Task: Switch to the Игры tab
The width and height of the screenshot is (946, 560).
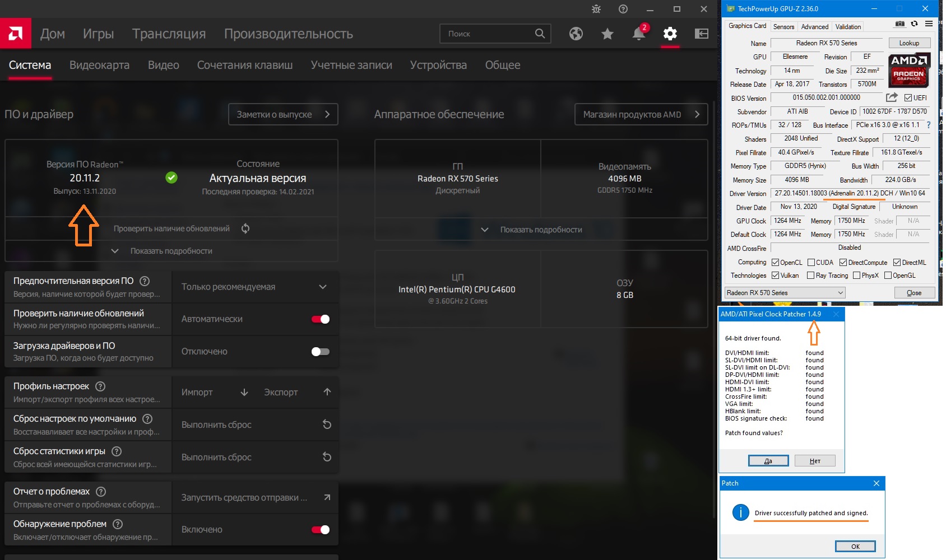Action: (99, 34)
